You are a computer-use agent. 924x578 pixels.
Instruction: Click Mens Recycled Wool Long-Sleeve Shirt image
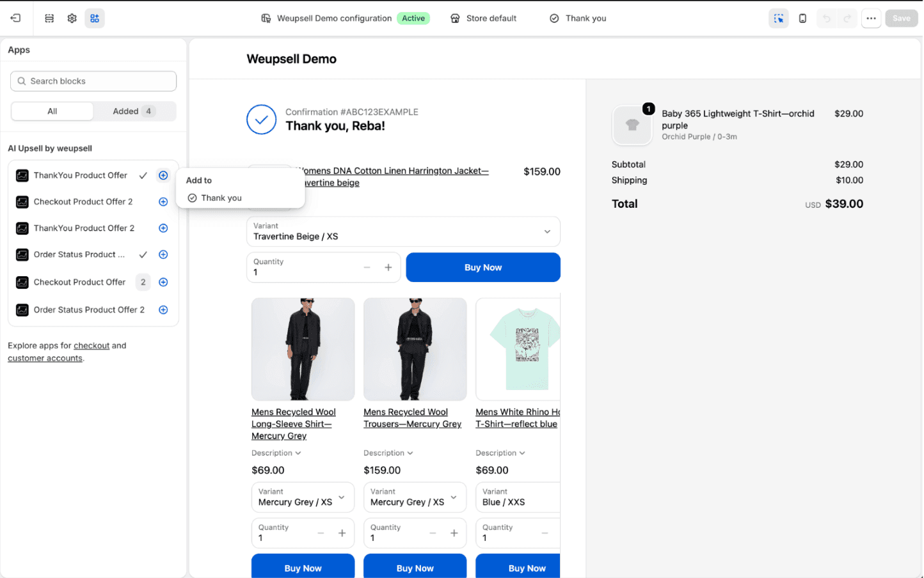pyautogui.click(x=303, y=349)
